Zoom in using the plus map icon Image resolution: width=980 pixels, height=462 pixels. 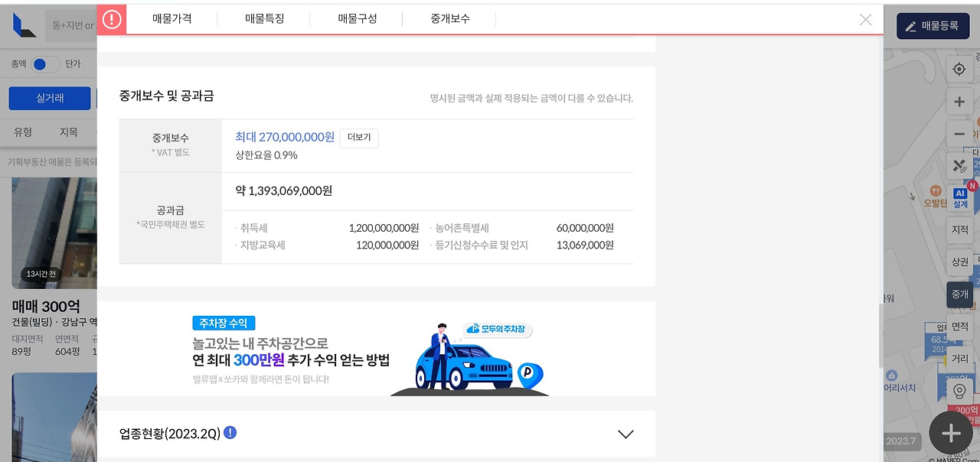pyautogui.click(x=959, y=101)
